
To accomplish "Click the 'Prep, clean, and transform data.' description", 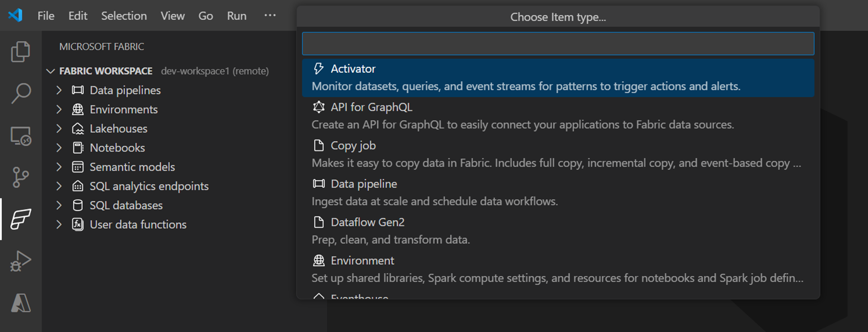I will 391,240.
